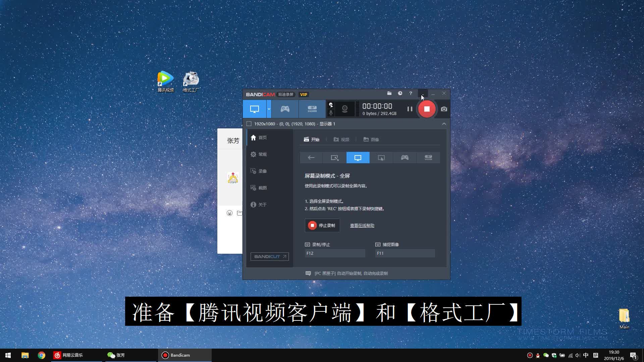Screen dimensions: 644x362
Task: Open Main folder on desktop
Action: pyautogui.click(x=624, y=319)
